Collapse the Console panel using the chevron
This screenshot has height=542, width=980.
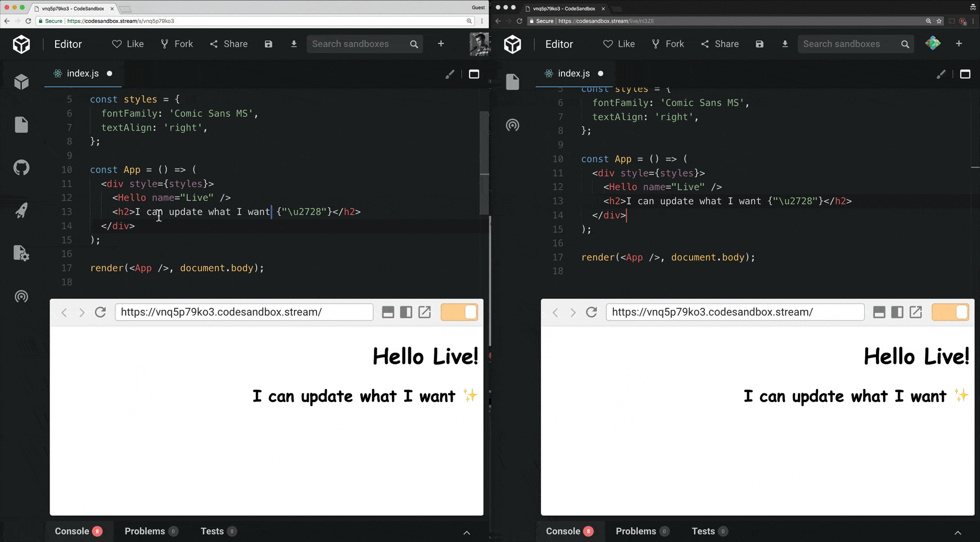pos(467,532)
